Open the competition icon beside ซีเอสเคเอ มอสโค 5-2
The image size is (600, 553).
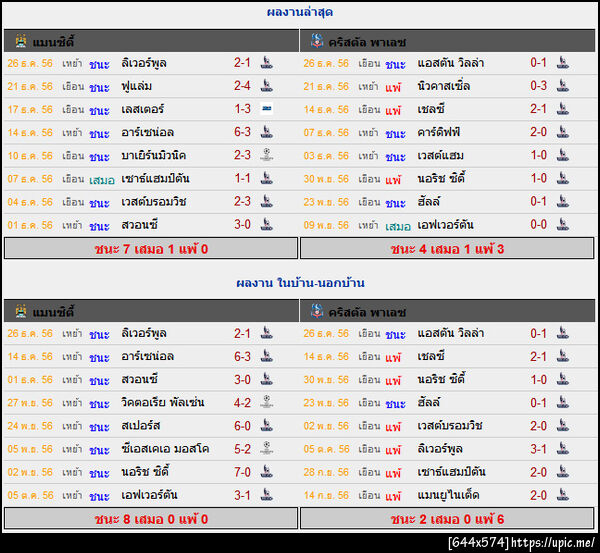[x=267, y=448]
